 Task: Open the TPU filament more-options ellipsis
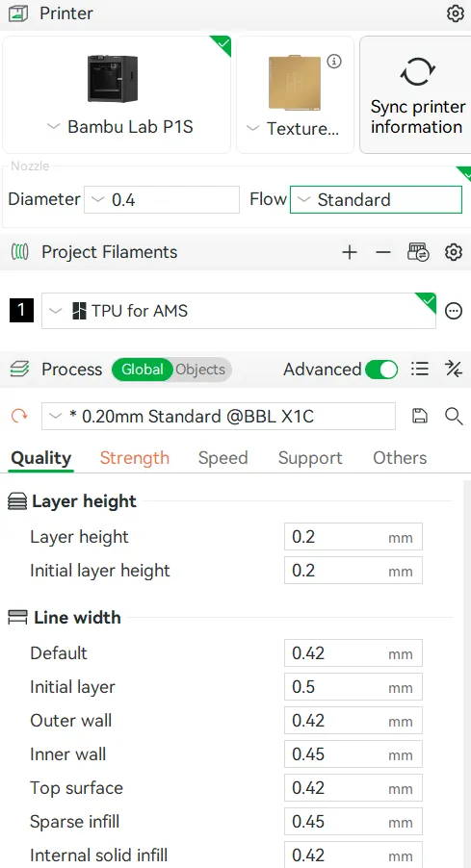(454, 311)
